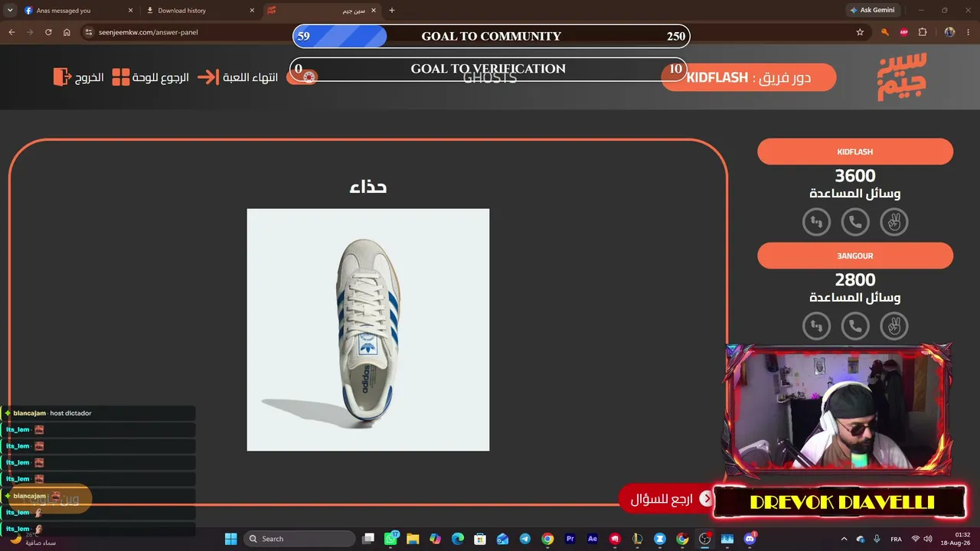
Task: Close the 'Anas messaged you' tab
Action: (130, 11)
